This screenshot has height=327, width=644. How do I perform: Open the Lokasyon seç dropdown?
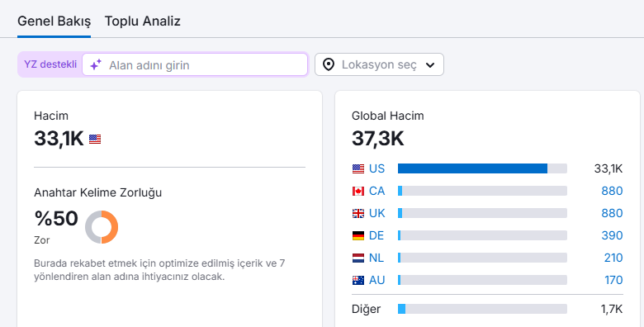coord(379,64)
